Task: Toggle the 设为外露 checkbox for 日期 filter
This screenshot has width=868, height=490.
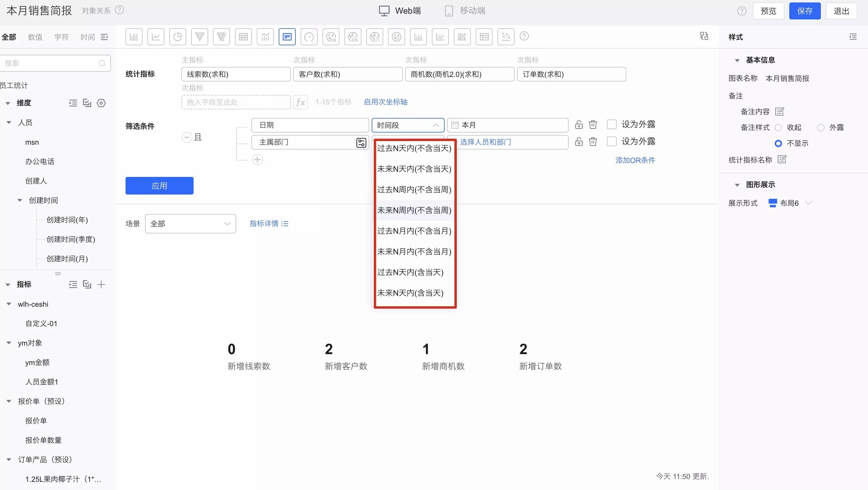Action: [611, 124]
